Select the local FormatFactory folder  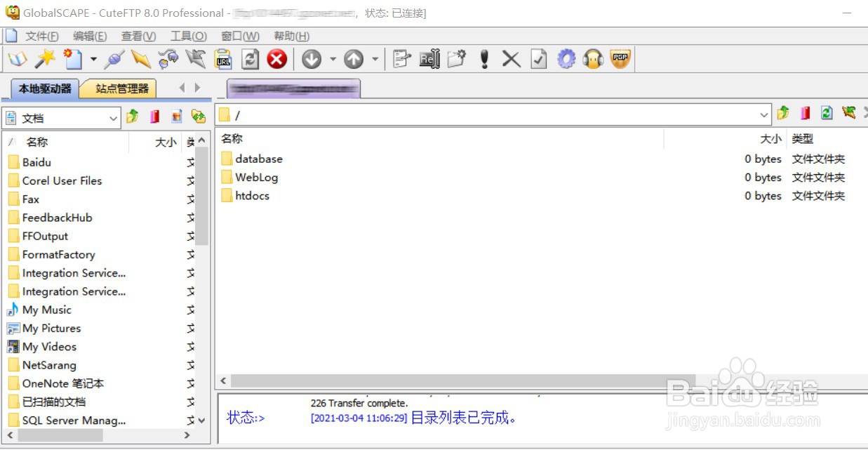pyautogui.click(x=51, y=254)
